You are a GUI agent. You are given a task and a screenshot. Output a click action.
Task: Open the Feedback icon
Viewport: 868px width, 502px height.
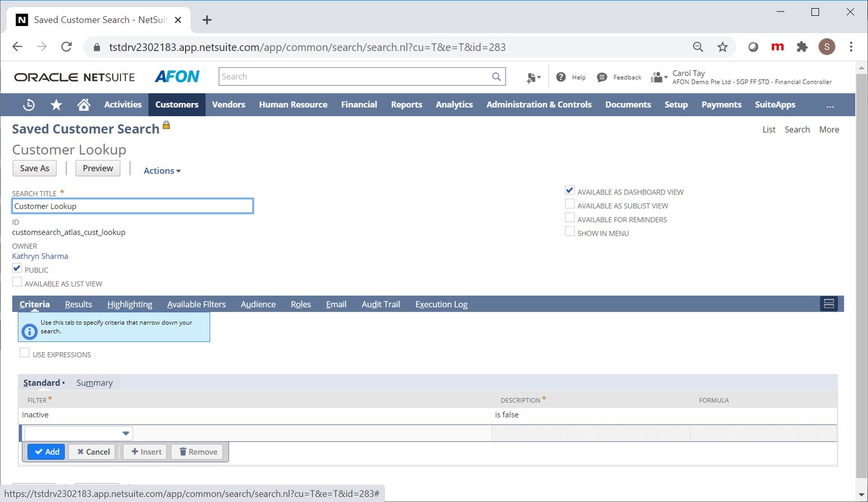602,77
